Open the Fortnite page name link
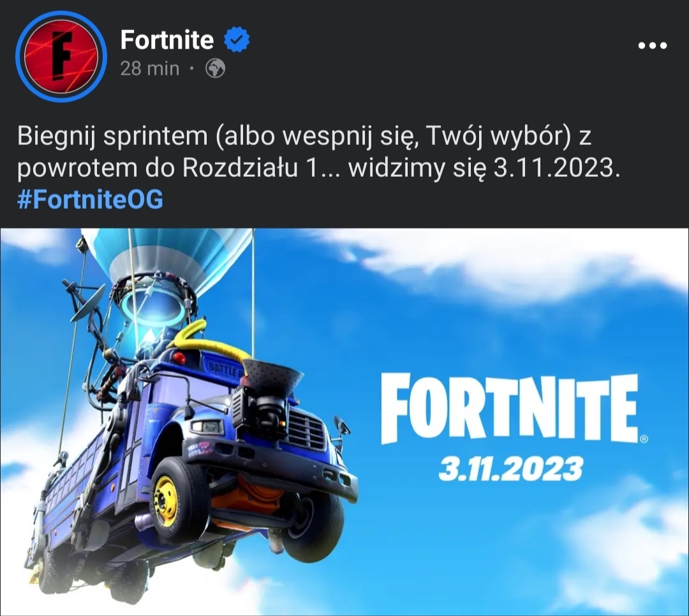689x616 pixels. [x=167, y=40]
